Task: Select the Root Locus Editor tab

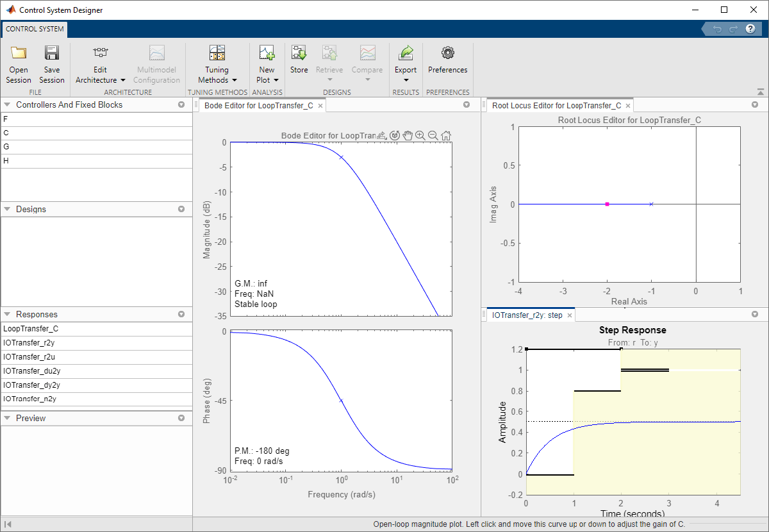Action: (x=556, y=106)
